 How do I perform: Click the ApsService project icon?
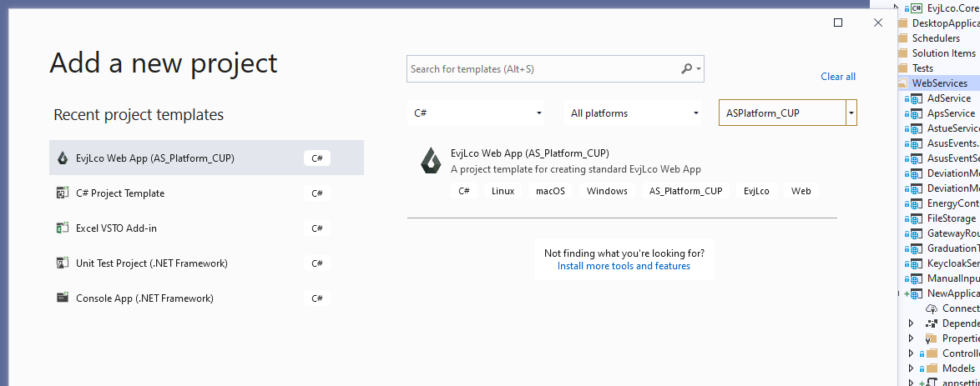tap(917, 113)
